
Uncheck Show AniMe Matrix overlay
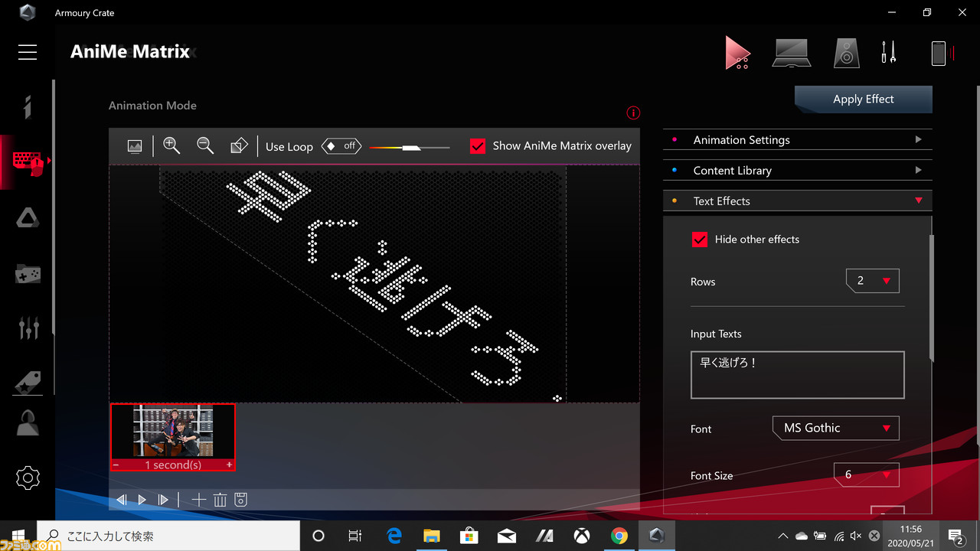tap(478, 146)
